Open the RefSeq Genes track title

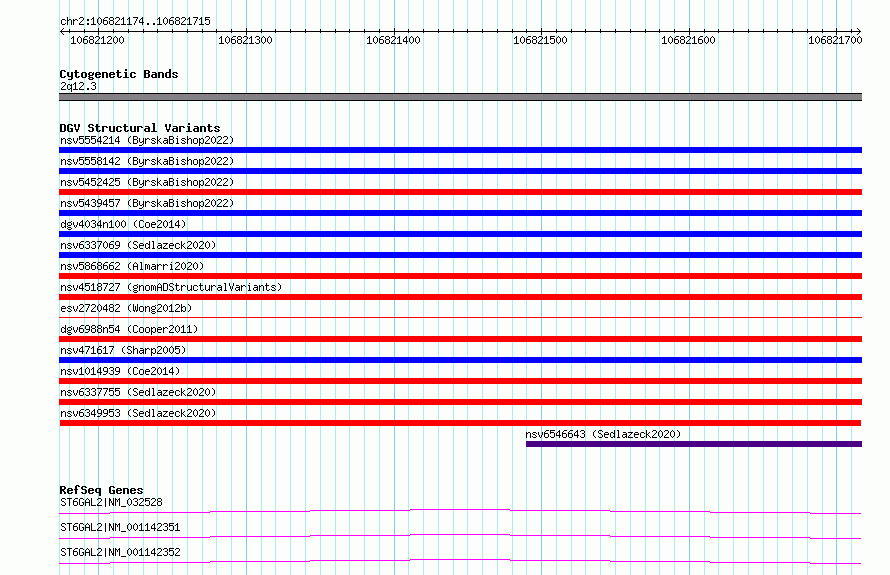tap(101, 490)
